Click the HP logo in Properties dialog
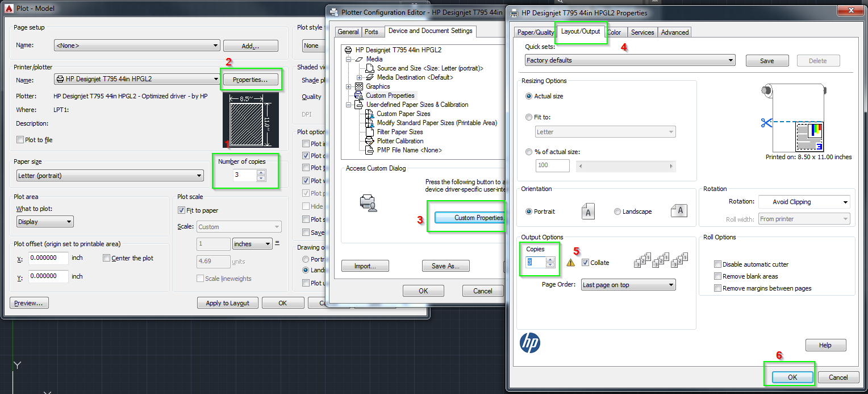Viewport: 868px width, 394px height. pyautogui.click(x=530, y=342)
